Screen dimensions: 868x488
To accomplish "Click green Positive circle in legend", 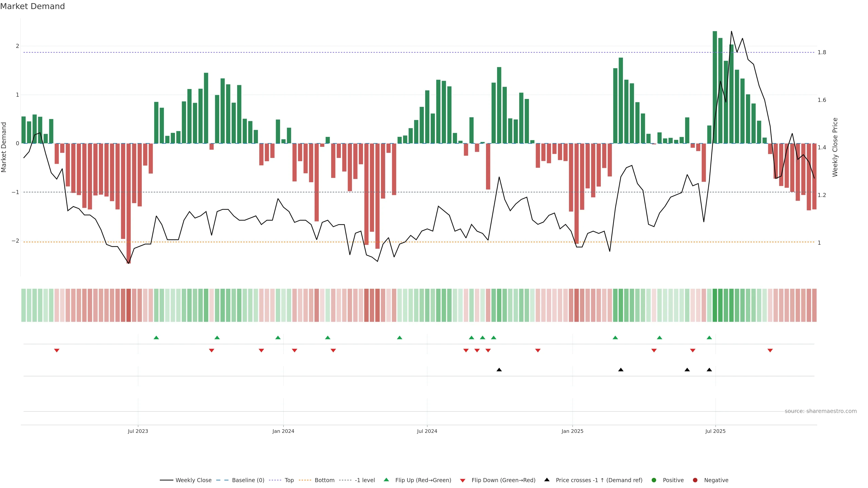I will [654, 480].
